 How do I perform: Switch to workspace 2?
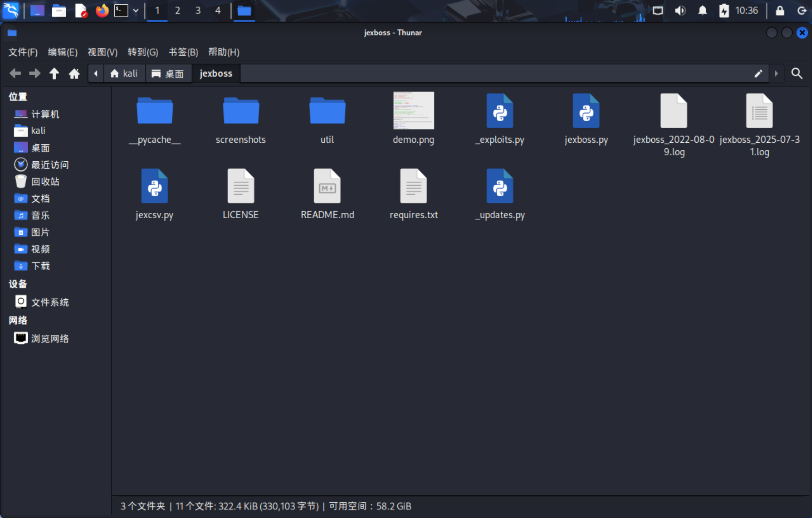(x=178, y=11)
